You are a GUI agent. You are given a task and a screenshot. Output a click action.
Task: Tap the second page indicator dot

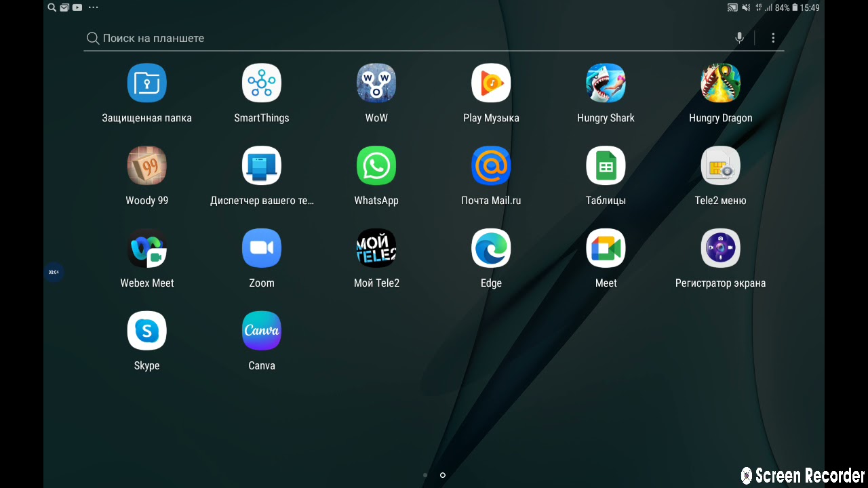point(443,475)
